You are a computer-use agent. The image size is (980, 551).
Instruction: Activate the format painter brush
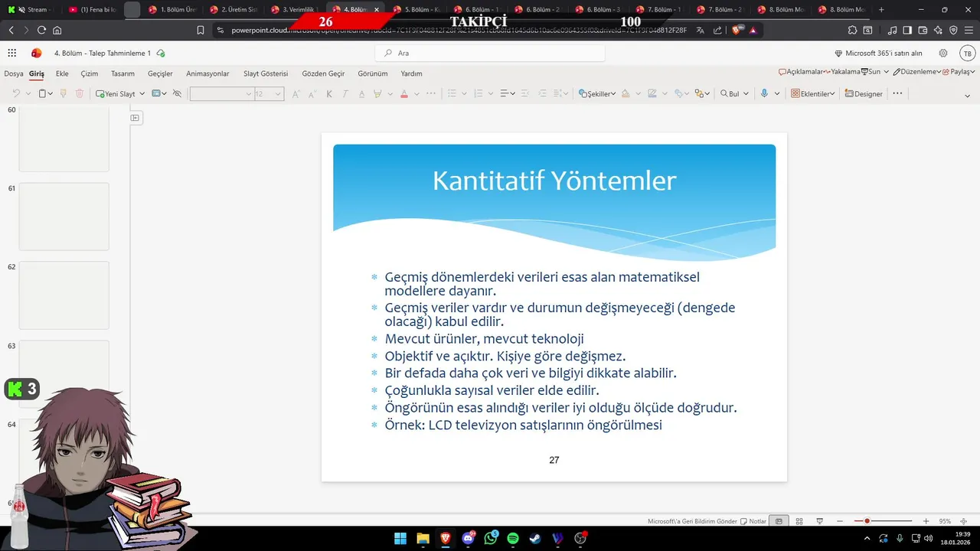pos(63,93)
